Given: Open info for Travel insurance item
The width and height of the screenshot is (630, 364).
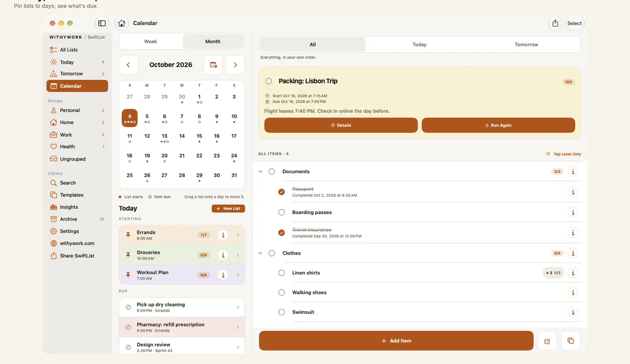Looking at the screenshot, I should 573,233.
